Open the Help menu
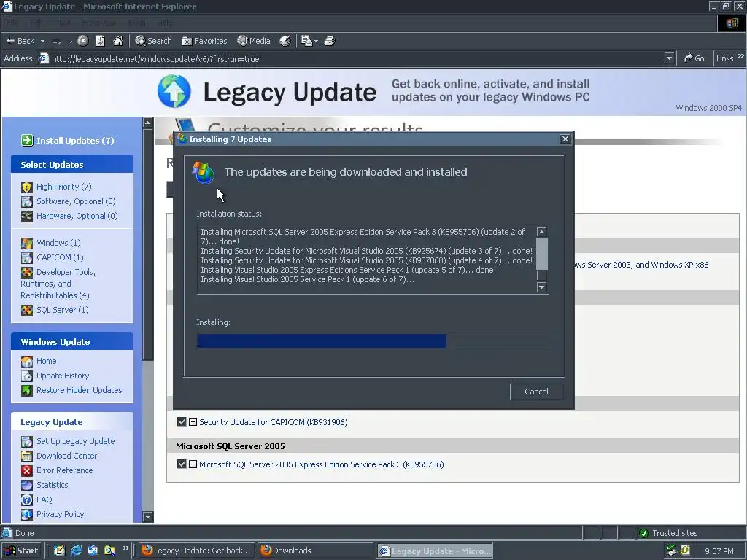The width and height of the screenshot is (747, 560). coord(164,23)
